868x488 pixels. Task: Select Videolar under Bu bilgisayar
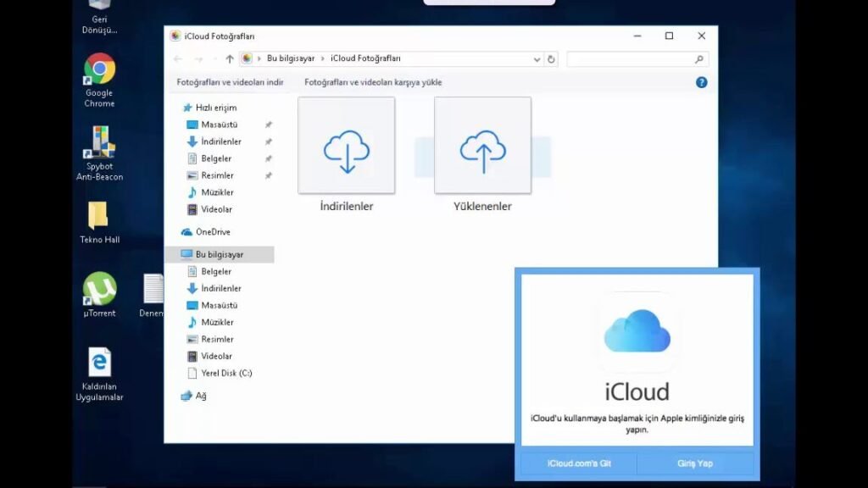(216, 357)
